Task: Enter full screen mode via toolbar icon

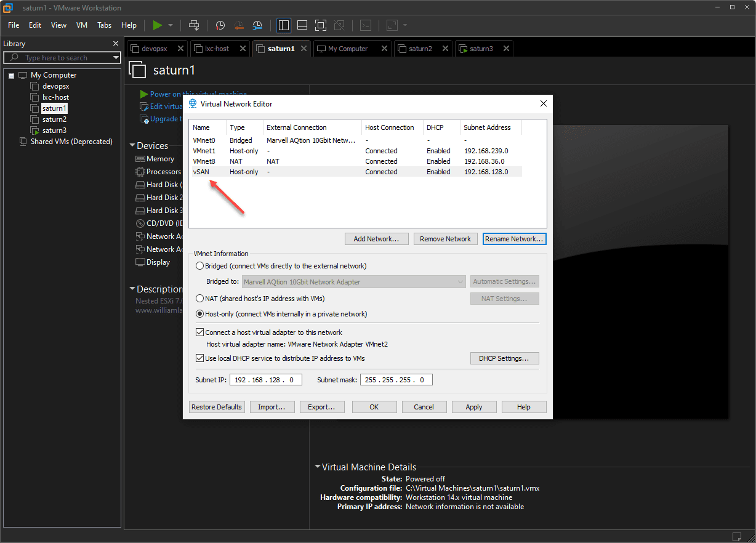Action: point(320,25)
